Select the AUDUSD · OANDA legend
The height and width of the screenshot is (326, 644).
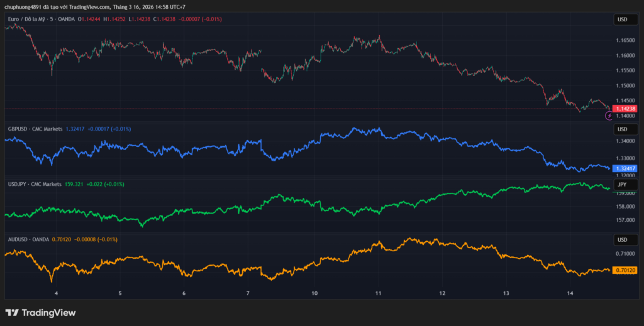pos(31,239)
